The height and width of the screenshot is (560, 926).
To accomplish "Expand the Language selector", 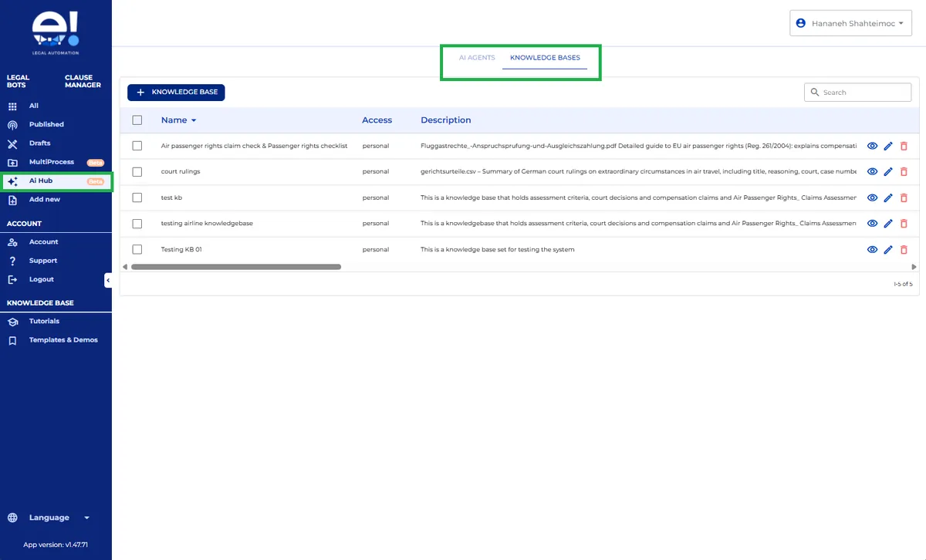I will [x=49, y=518].
